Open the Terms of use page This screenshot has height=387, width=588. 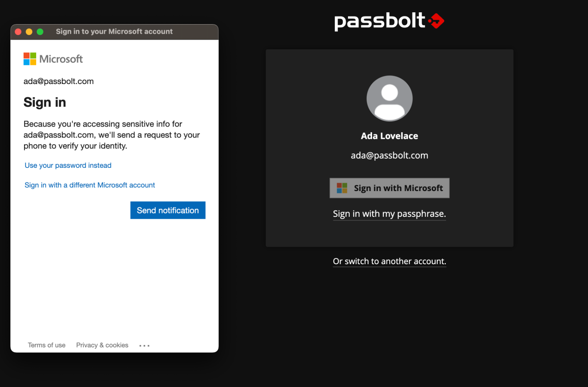coord(47,345)
